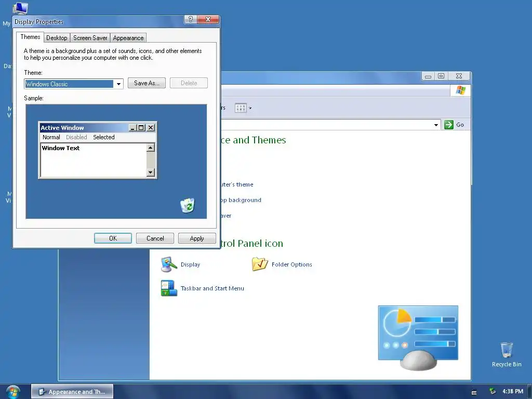This screenshot has width=532, height=399.
Task: Open the Views dropdown arrow
Action: coord(250,108)
